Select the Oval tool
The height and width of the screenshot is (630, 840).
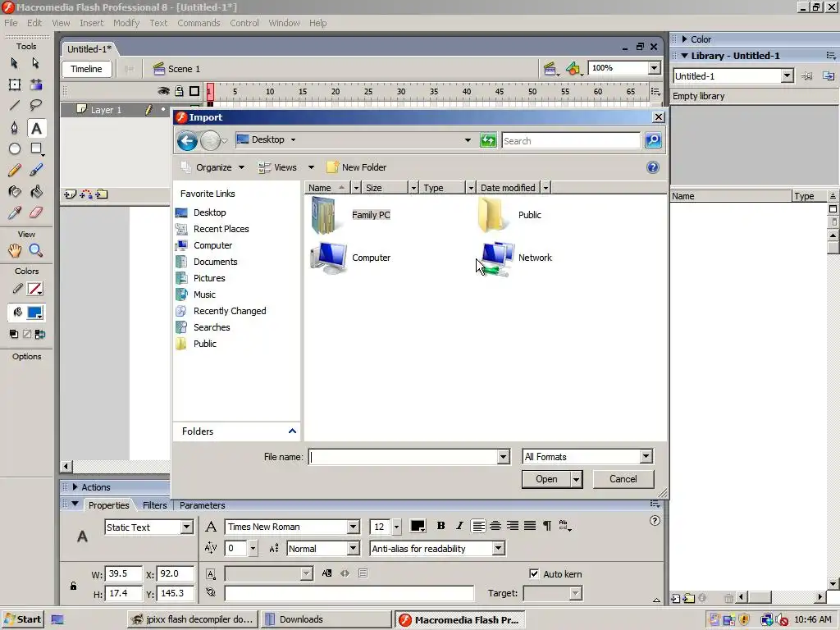(x=15, y=149)
